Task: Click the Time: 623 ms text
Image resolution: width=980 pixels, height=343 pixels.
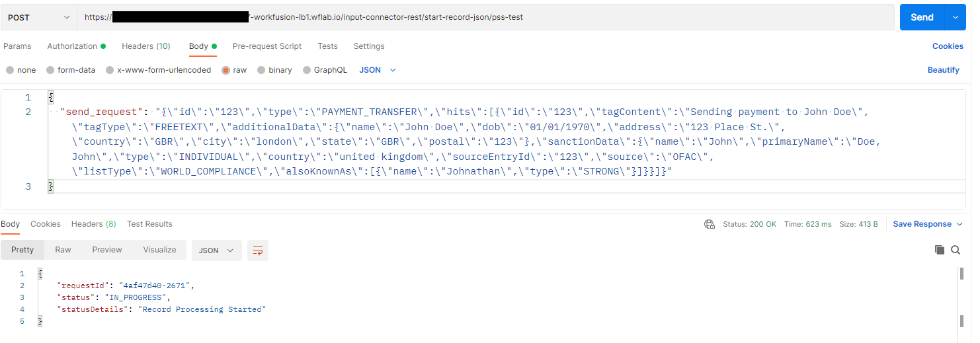Action: [807, 224]
